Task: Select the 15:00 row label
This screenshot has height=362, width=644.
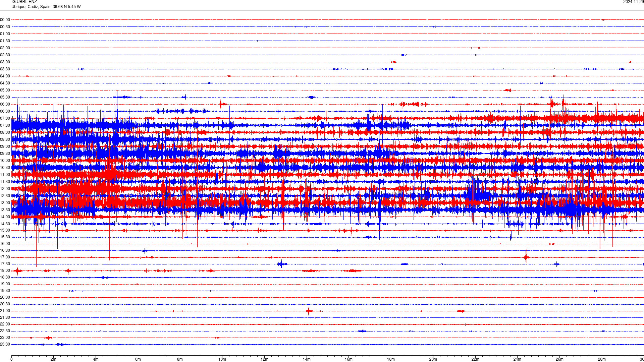Action: tap(5, 230)
